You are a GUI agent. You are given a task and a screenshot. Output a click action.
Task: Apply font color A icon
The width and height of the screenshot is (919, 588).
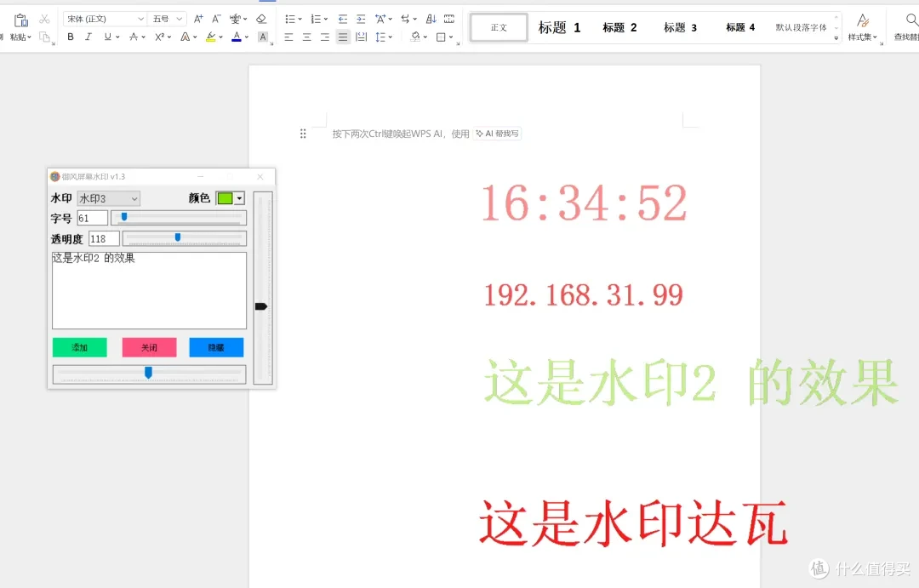237,37
